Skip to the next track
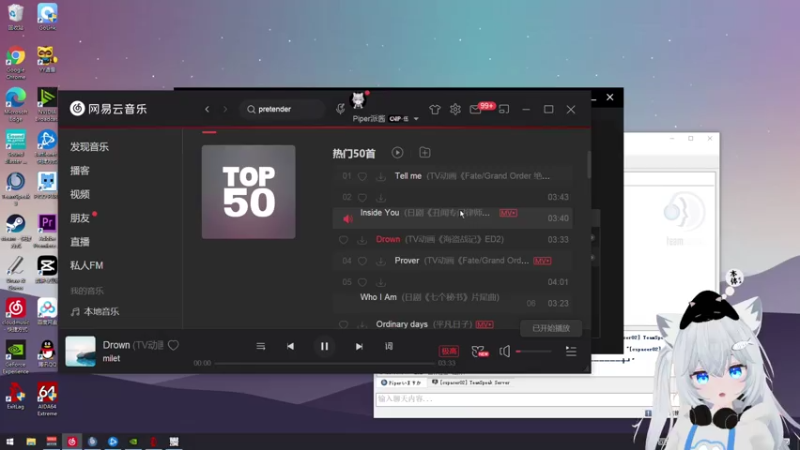 (359, 346)
